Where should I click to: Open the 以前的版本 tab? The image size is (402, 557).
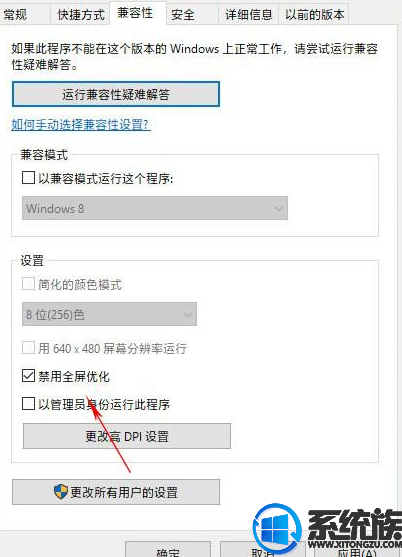point(314,15)
